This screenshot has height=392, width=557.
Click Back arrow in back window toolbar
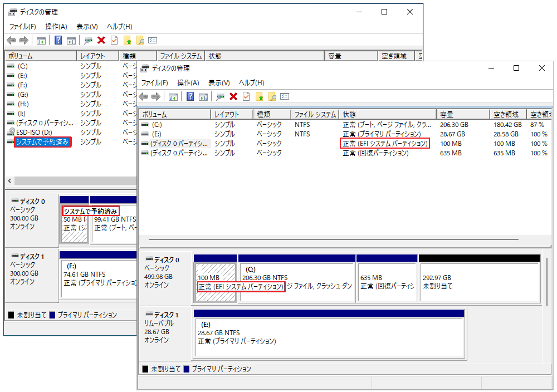coord(11,41)
